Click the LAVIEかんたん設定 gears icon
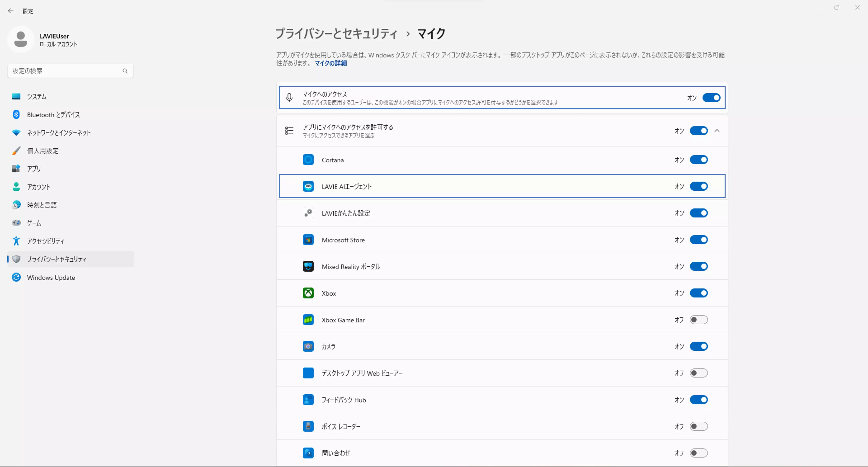This screenshot has width=868, height=467. click(308, 213)
